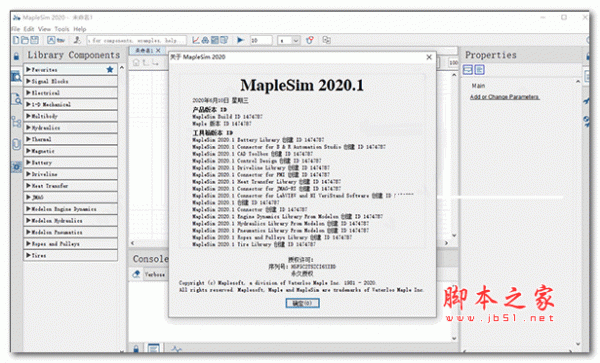Click the simulation duration field
The image size is (600, 363).
pos(261,40)
